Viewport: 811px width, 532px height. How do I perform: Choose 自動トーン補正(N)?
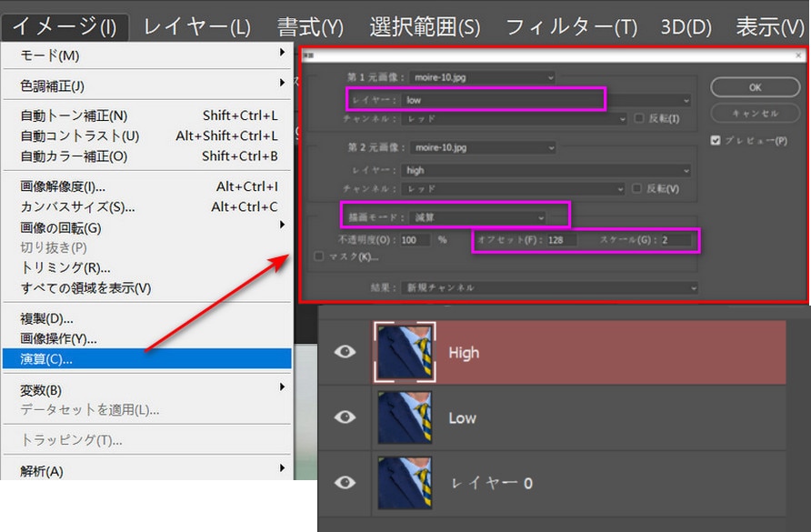[147, 115]
